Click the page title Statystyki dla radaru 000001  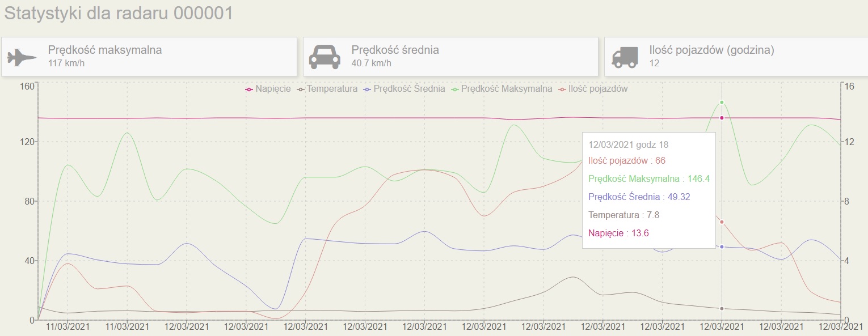point(119,14)
